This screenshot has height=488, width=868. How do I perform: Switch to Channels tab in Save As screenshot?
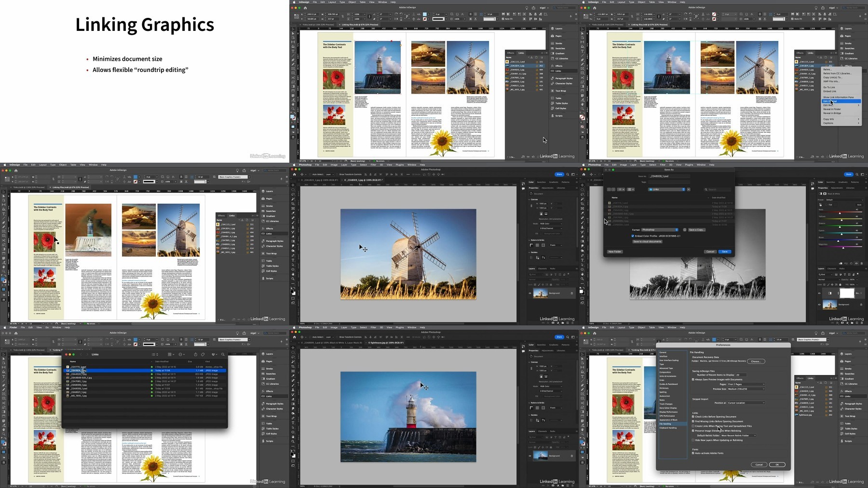coord(832,268)
